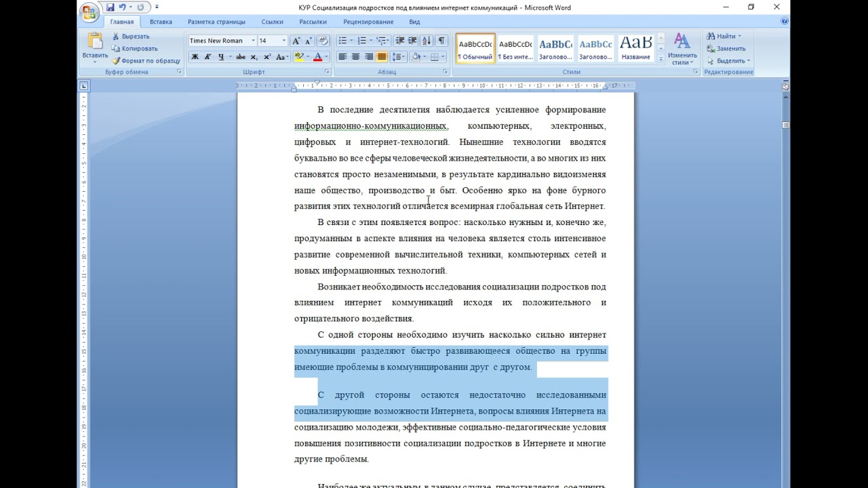Toggle underline (Ч) formatting
Image resolution: width=868 pixels, height=488 pixels.
tap(221, 57)
